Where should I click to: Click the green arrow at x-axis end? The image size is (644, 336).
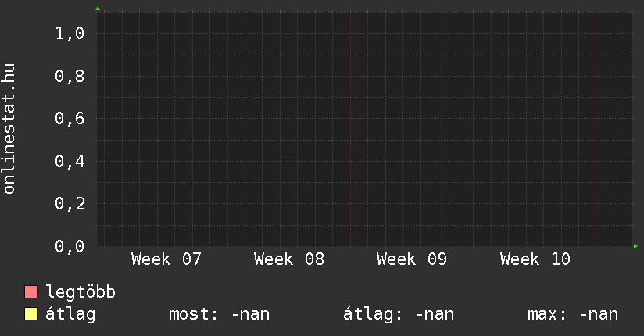click(x=636, y=247)
